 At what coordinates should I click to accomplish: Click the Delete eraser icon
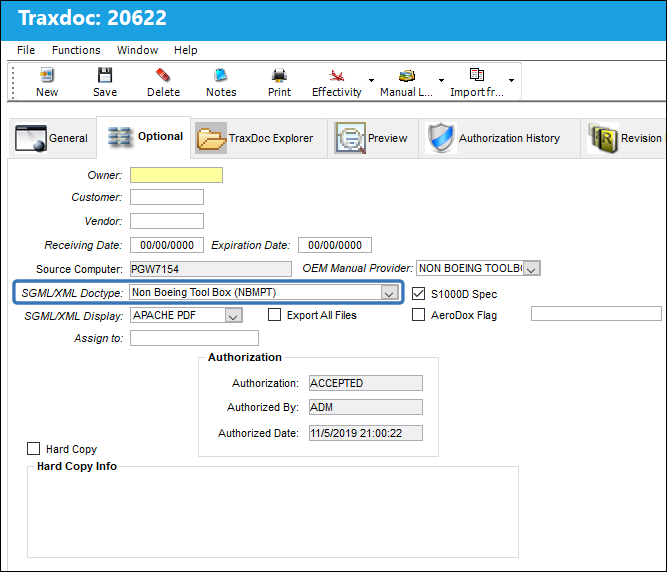[163, 75]
